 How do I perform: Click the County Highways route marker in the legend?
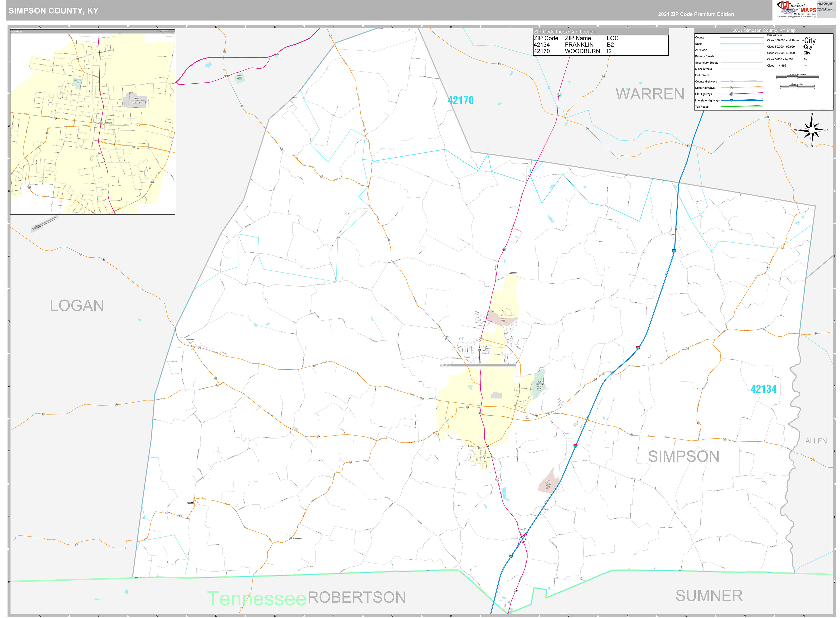(x=732, y=82)
